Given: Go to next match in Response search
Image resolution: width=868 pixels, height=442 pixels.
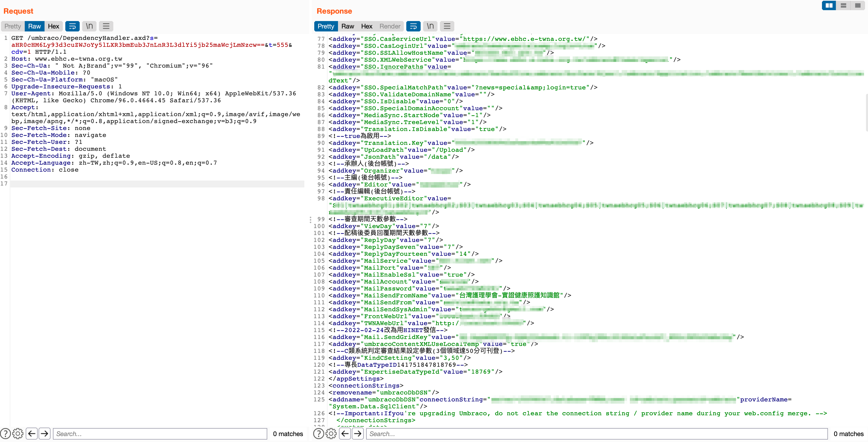Looking at the screenshot, I should point(358,434).
